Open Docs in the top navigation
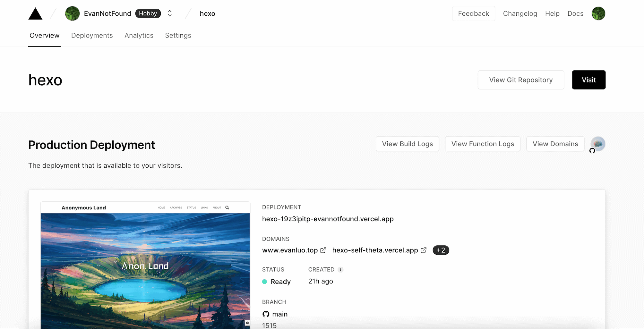Viewport: 644px width, 329px height. 575,13
